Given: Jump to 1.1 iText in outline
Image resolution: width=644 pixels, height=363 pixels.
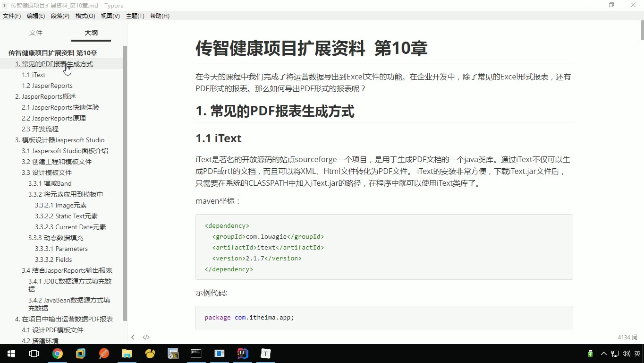Looking at the screenshot, I should [34, 75].
